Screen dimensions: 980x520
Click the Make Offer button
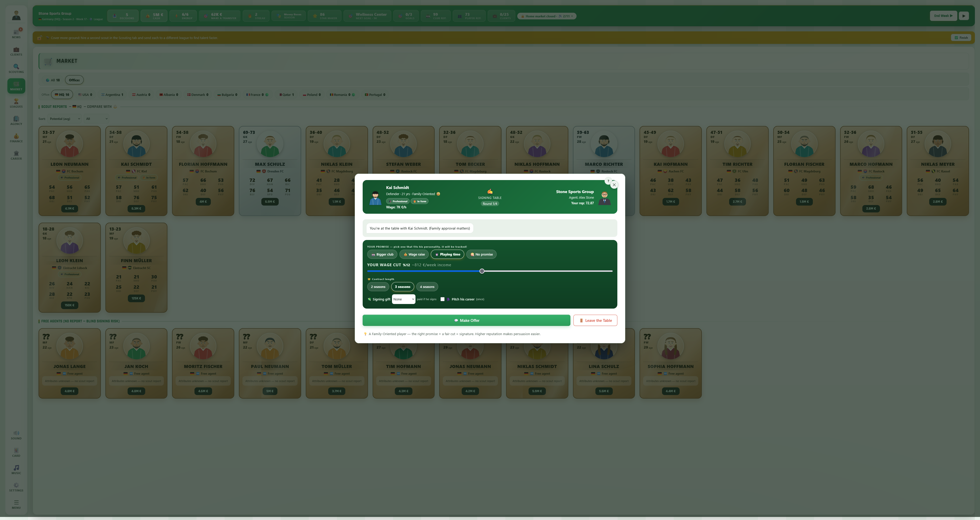(467, 320)
